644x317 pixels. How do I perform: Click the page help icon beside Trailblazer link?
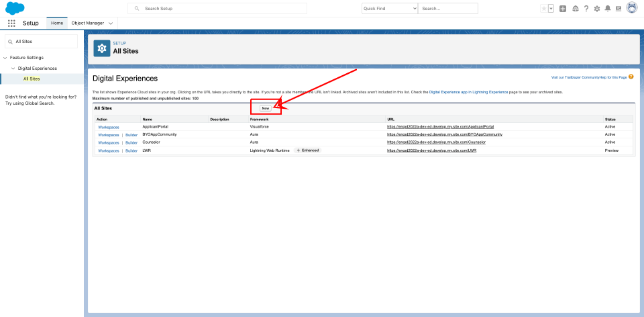point(631,77)
